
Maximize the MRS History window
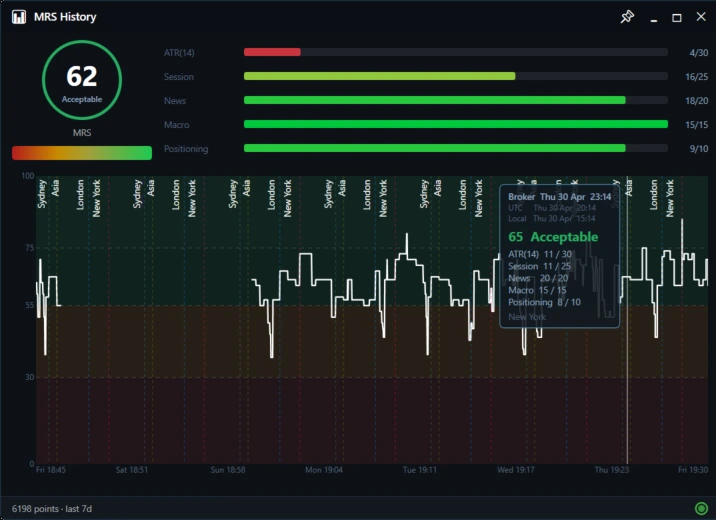[677, 18]
